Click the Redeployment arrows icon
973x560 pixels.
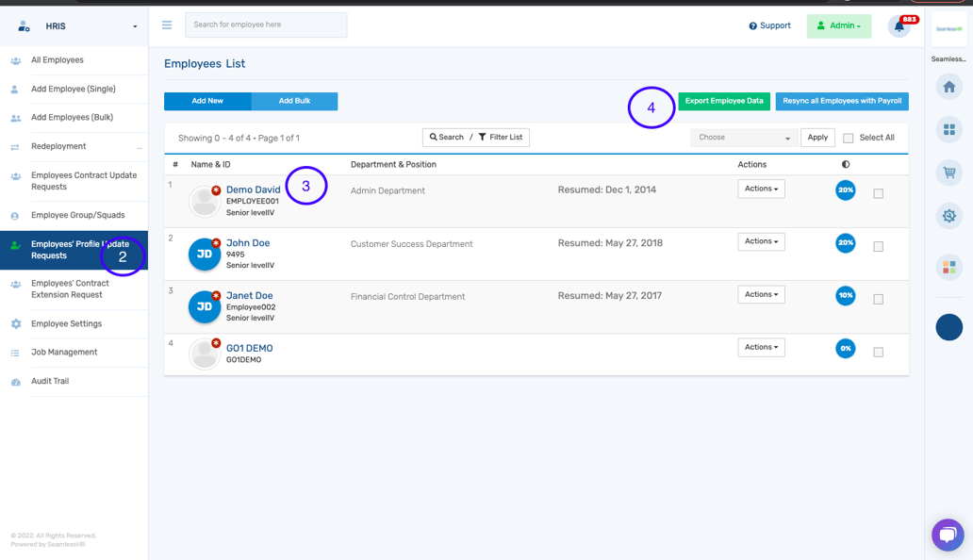click(x=15, y=147)
